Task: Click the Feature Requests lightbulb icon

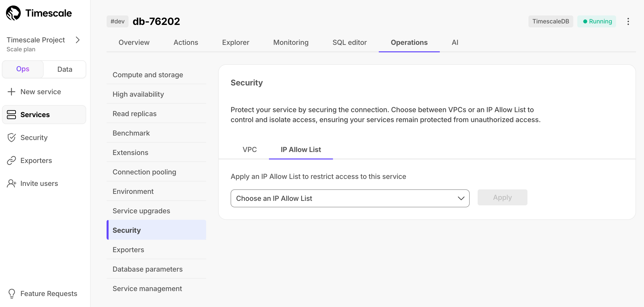Action: click(x=12, y=294)
